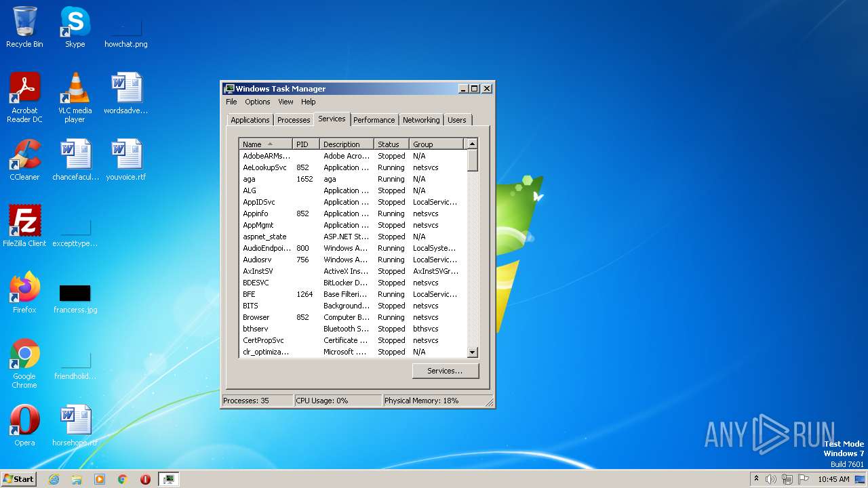Select the chancefacul... Word document icon
Image resolution: width=868 pixels, height=488 pixels.
[75, 160]
